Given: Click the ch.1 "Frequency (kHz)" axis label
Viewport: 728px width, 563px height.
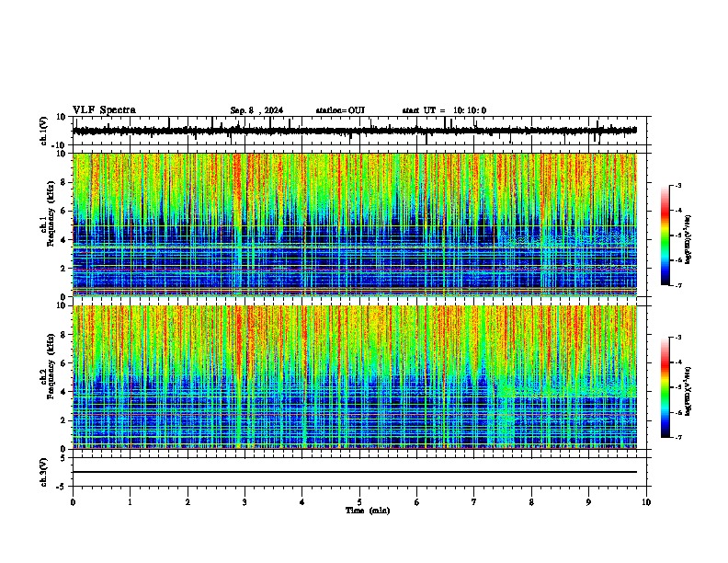Looking at the screenshot, I should click(x=51, y=213).
